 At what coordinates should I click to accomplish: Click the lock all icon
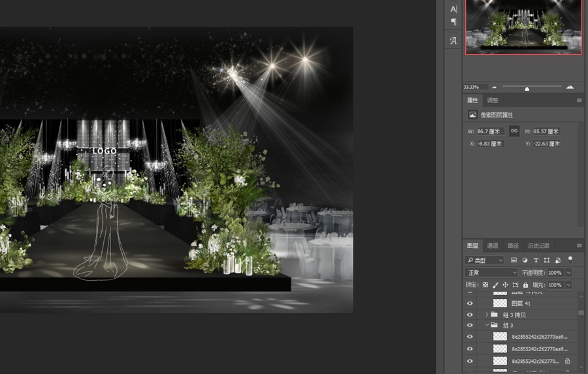[x=525, y=285]
